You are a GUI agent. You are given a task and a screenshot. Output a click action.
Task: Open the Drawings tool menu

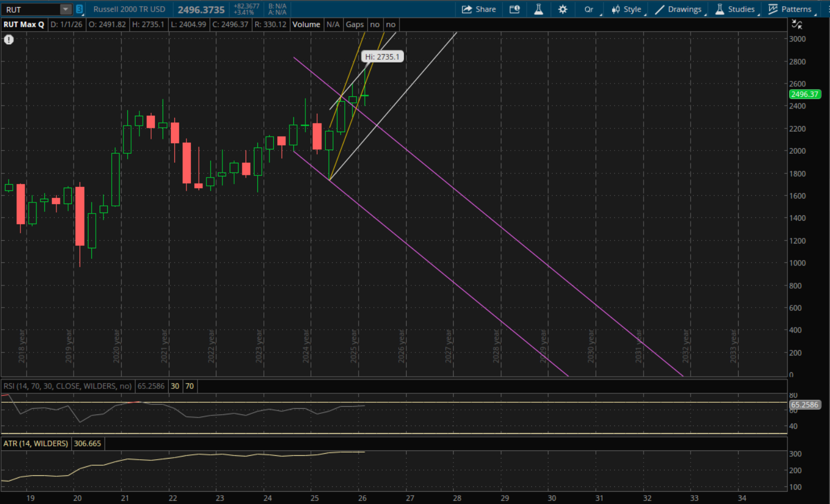(x=678, y=9)
